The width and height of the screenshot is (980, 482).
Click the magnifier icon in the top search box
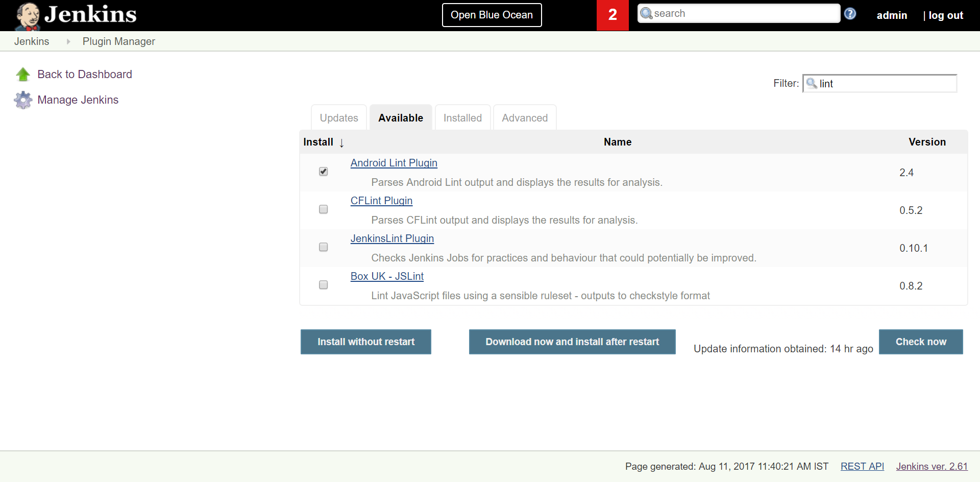click(646, 13)
